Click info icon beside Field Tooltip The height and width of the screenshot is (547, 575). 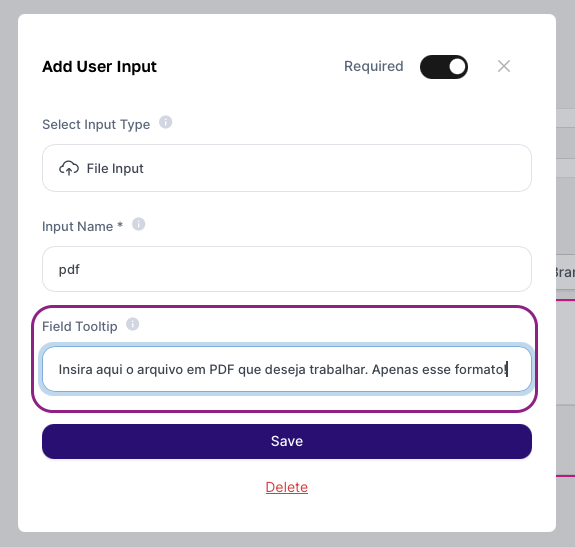pyautogui.click(x=132, y=324)
